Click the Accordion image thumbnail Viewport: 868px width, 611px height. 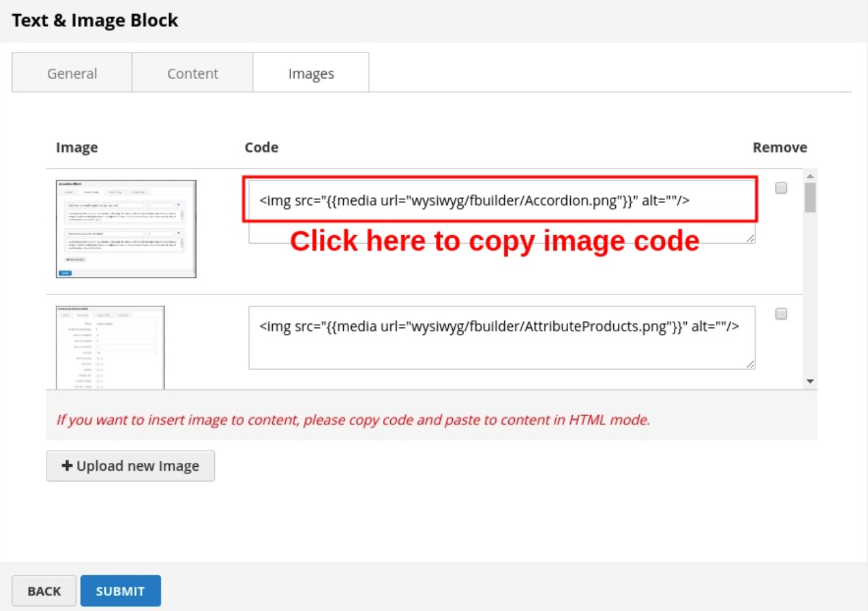[x=126, y=228]
